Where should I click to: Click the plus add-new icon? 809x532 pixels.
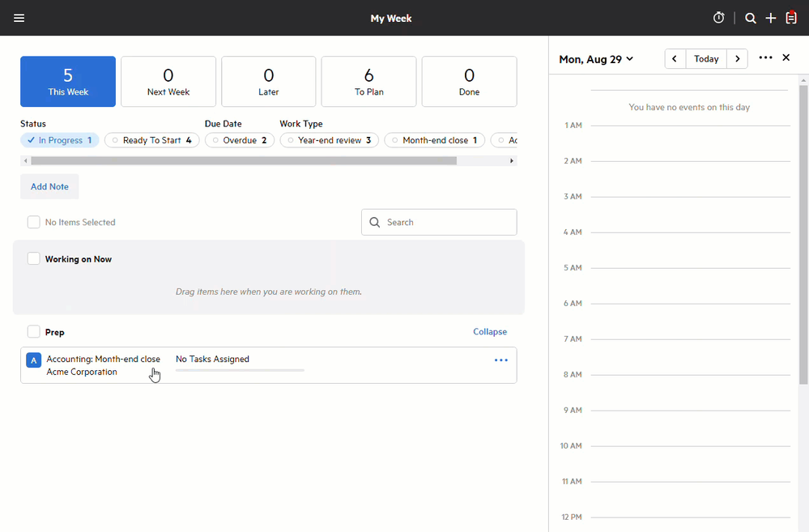(x=771, y=18)
